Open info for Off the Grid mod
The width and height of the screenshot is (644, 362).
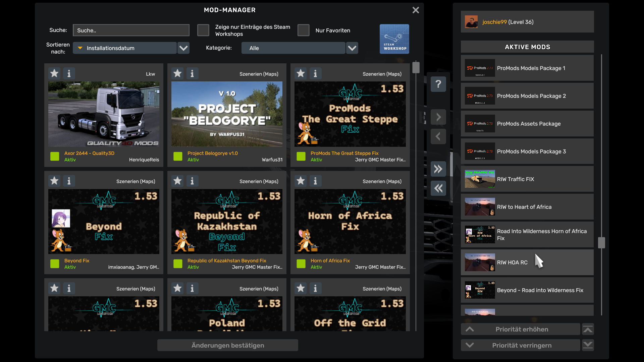click(315, 288)
